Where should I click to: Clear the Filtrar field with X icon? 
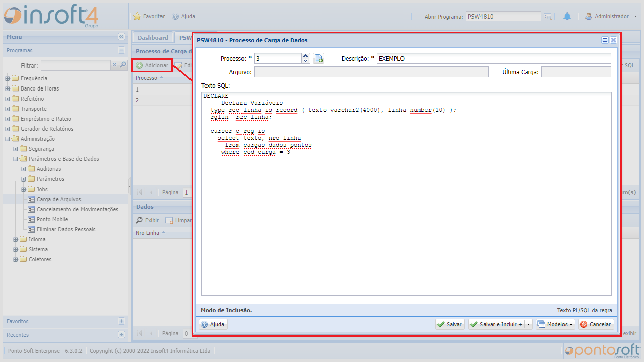(114, 65)
